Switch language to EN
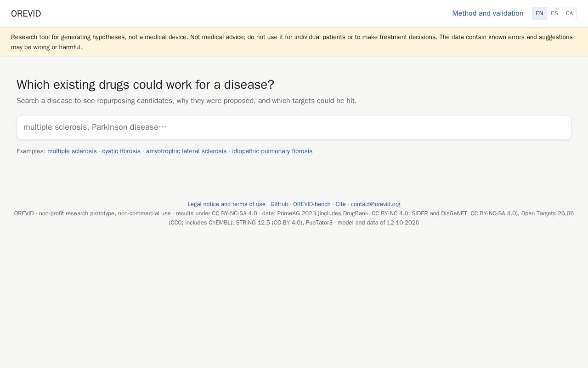588x368 pixels. click(x=539, y=13)
